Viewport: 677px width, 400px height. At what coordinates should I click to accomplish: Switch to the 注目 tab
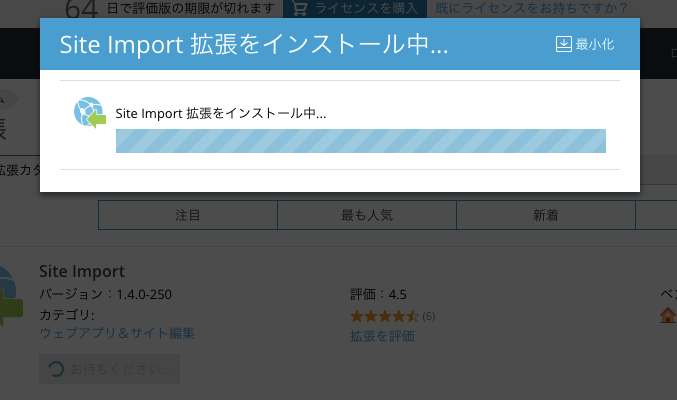click(x=188, y=215)
